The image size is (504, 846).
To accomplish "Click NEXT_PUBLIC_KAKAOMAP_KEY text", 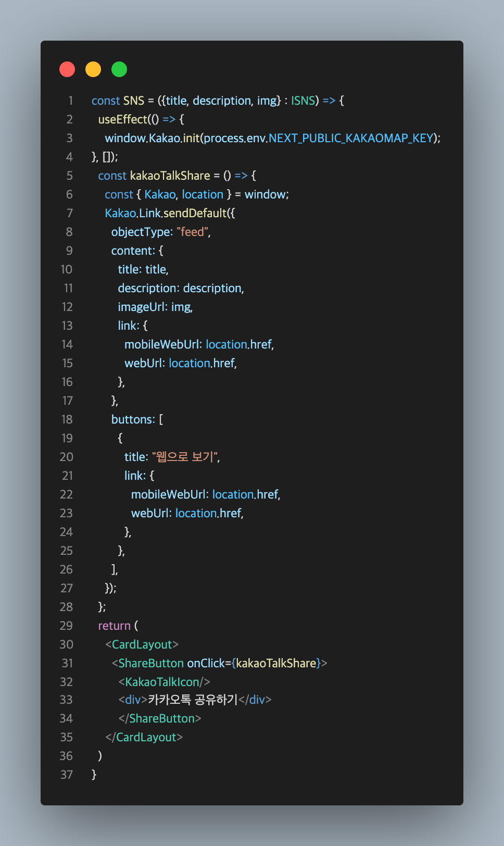I will [351, 138].
